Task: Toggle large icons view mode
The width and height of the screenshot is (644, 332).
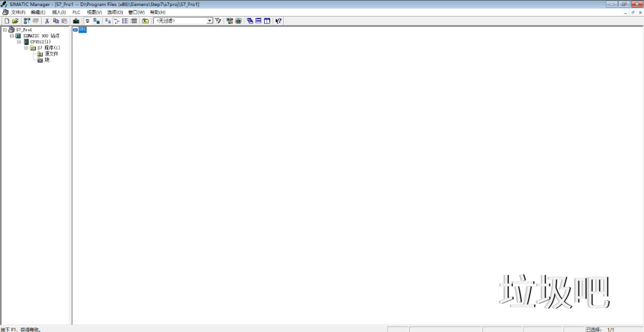Action: tap(107, 21)
